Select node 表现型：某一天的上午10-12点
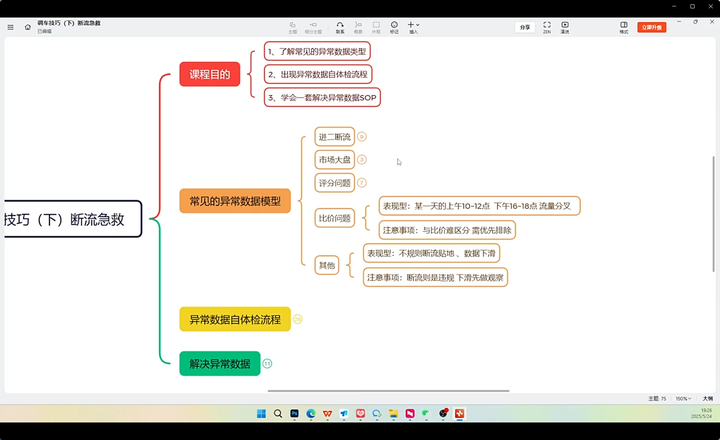This screenshot has height=440, width=720. 479,206
